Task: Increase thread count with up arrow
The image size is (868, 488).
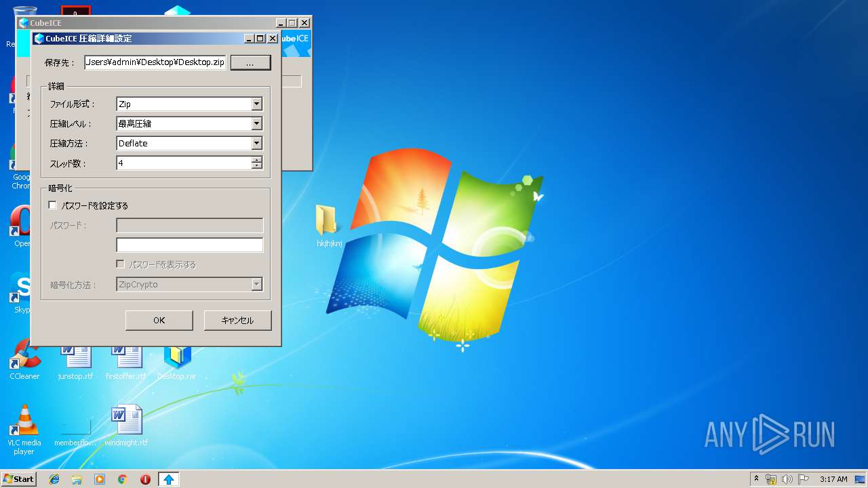Action: pyautogui.click(x=256, y=160)
